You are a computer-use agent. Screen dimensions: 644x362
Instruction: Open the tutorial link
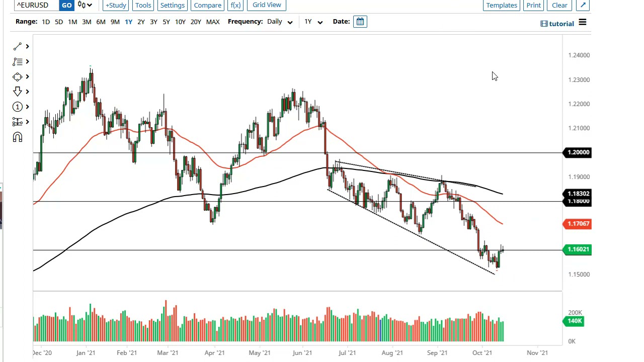(561, 24)
